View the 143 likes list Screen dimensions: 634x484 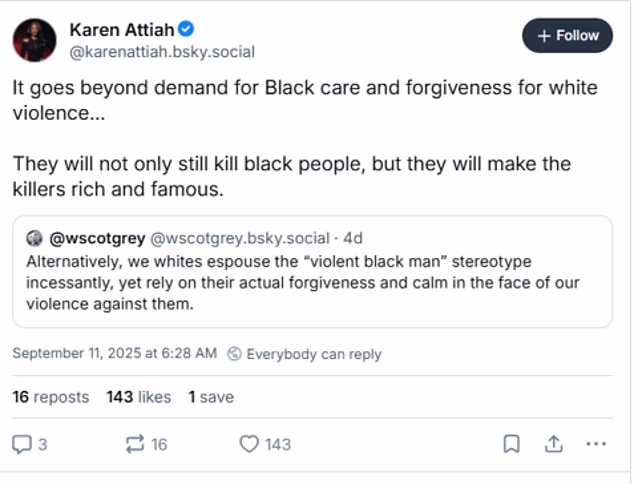[139, 397]
